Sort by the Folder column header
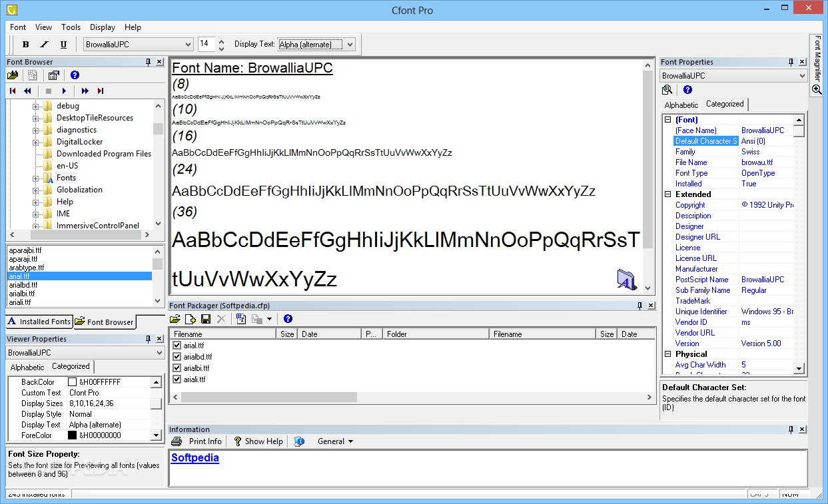Screen dimensions: 828x504 pyautogui.click(x=436, y=334)
